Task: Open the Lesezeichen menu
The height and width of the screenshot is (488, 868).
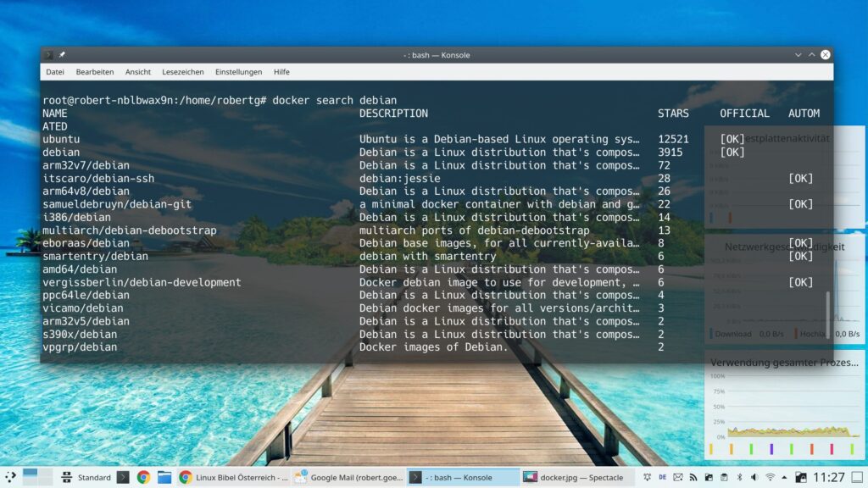Action: (183, 72)
